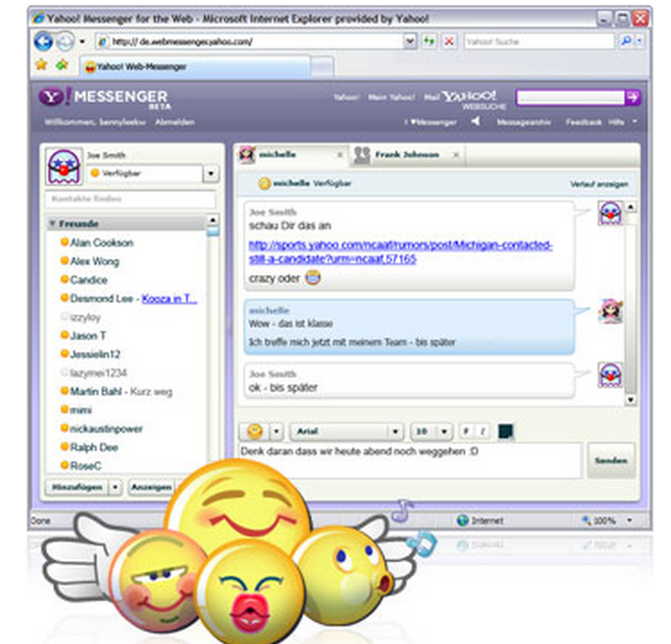Click the Verlauf anzeigen link
The height and width of the screenshot is (644, 671).
pyautogui.click(x=599, y=184)
